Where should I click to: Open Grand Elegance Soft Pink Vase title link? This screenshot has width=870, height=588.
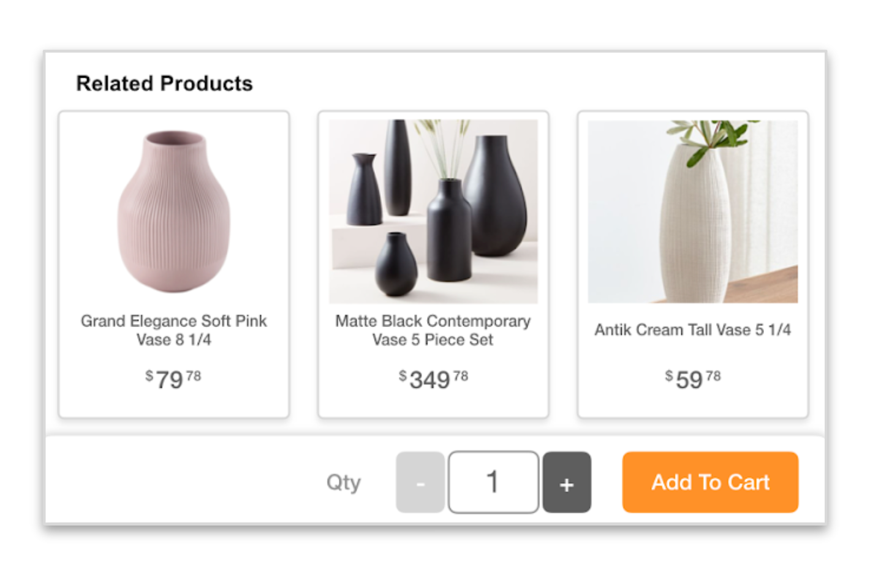(174, 330)
